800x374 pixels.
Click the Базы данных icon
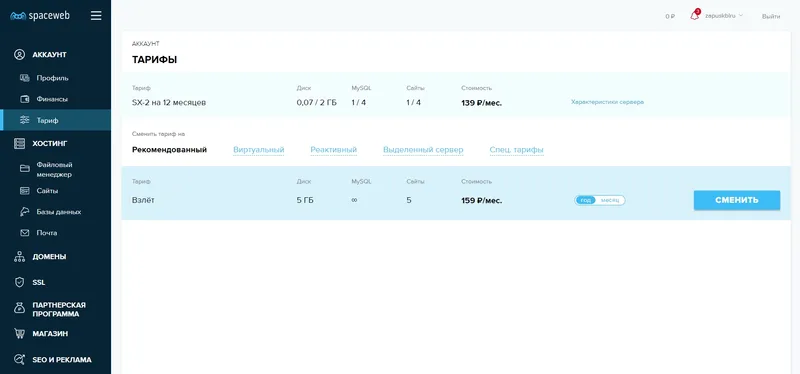[24, 212]
